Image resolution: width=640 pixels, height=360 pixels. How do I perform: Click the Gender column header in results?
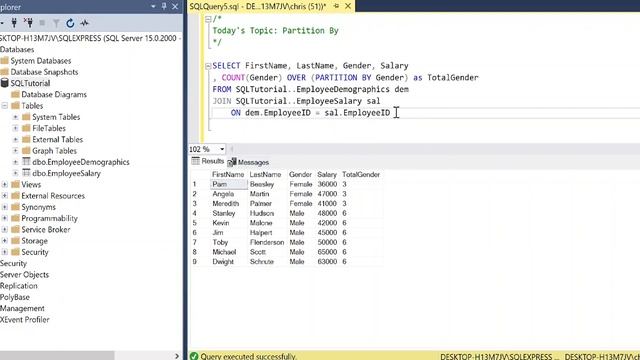(x=301, y=174)
